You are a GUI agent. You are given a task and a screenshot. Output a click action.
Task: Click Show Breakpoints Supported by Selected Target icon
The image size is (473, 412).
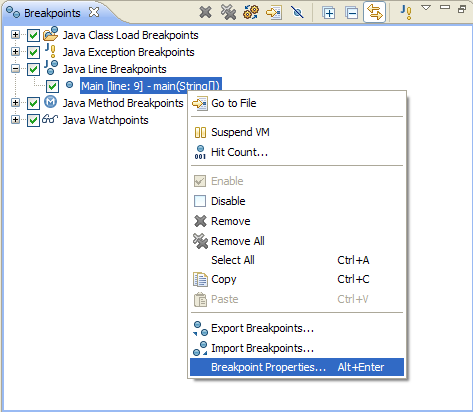[x=251, y=13]
